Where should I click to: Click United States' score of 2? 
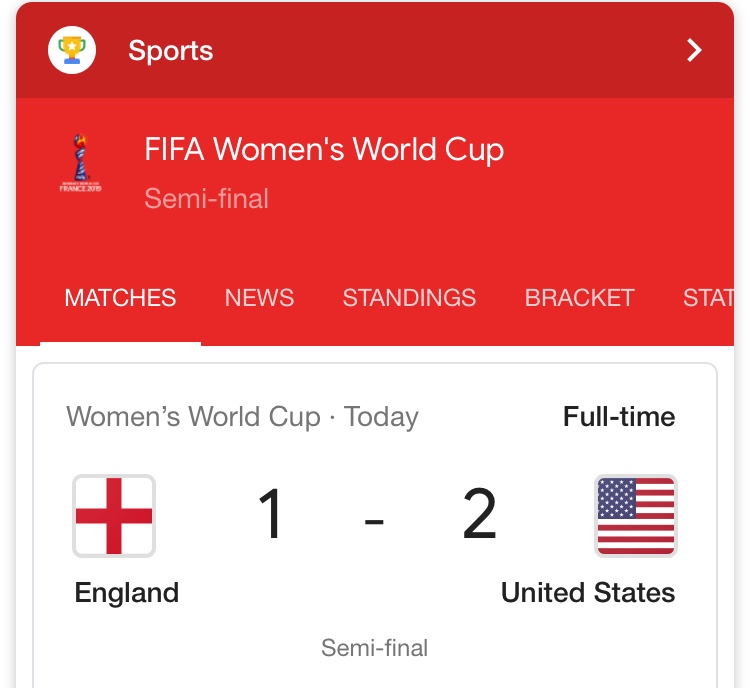pyautogui.click(x=479, y=513)
